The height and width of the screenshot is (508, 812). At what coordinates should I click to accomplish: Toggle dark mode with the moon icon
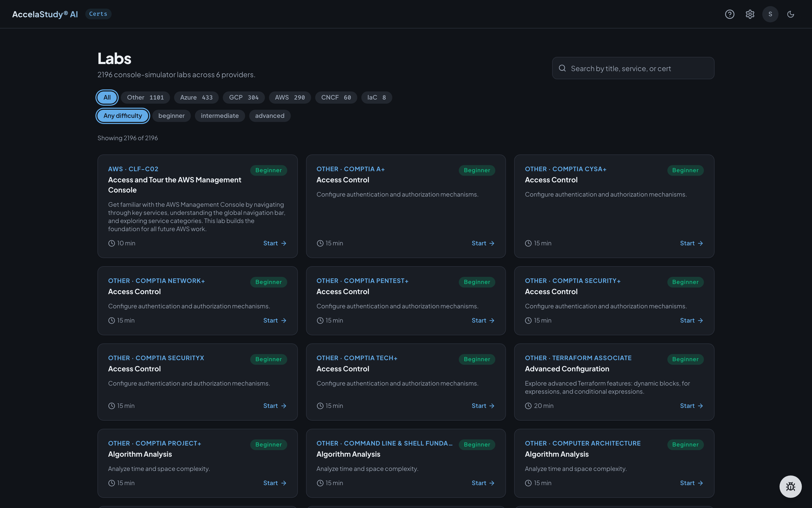[790, 14]
